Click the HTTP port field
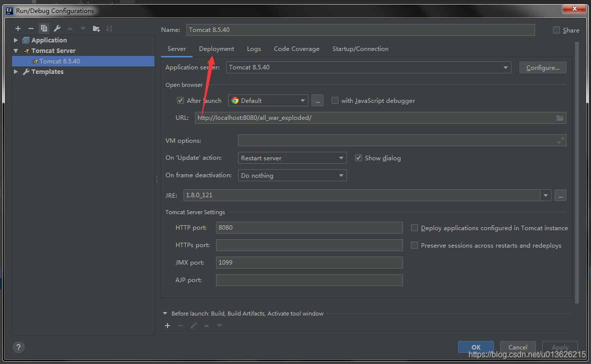 tap(309, 228)
